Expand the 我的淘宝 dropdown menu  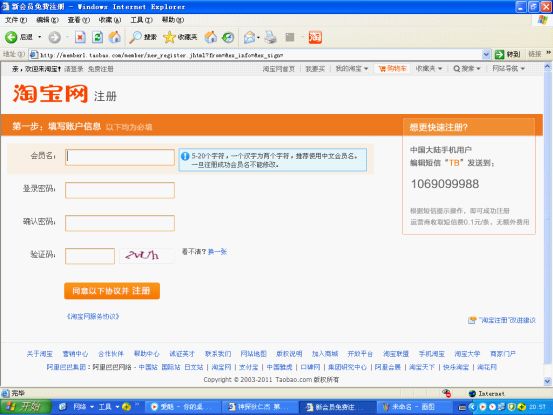click(352, 68)
